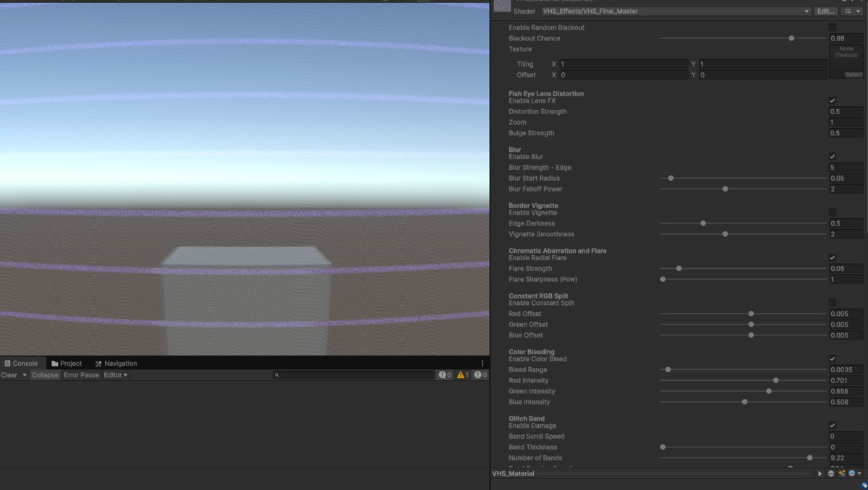Toggle Error Pause in the console
Screen dimensions: 868x490
click(81, 375)
